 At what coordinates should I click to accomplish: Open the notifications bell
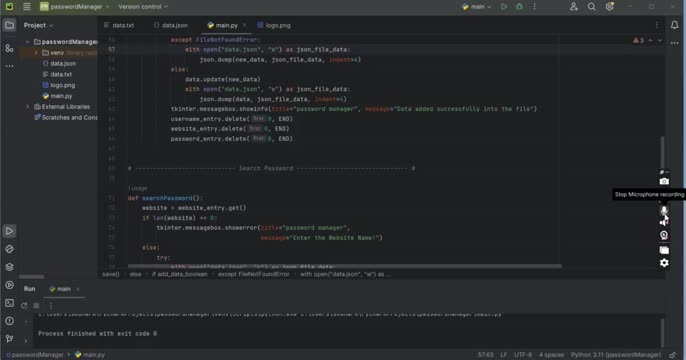click(x=674, y=25)
